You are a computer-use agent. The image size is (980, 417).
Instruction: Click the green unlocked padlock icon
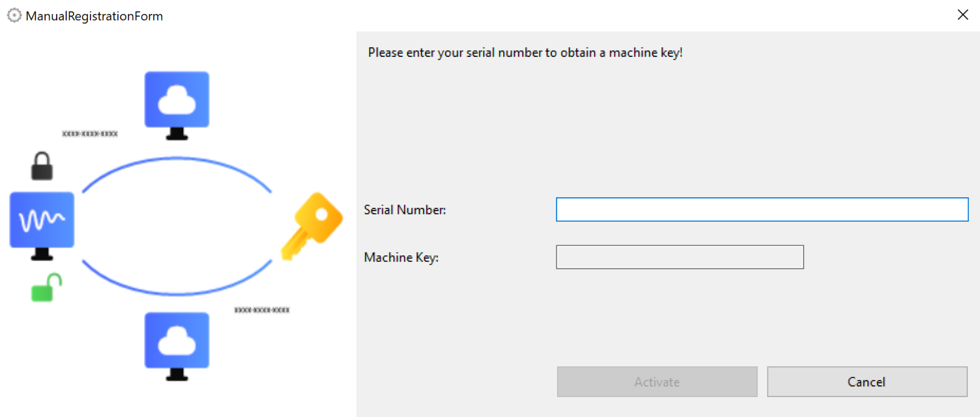(x=46, y=288)
